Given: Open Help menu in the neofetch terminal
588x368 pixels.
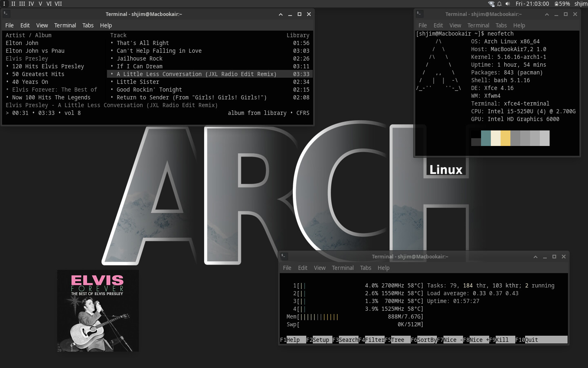Looking at the screenshot, I should (519, 25).
